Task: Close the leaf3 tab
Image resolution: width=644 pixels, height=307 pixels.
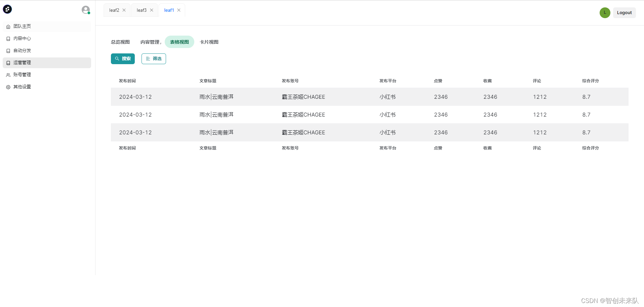Action: 152,10
